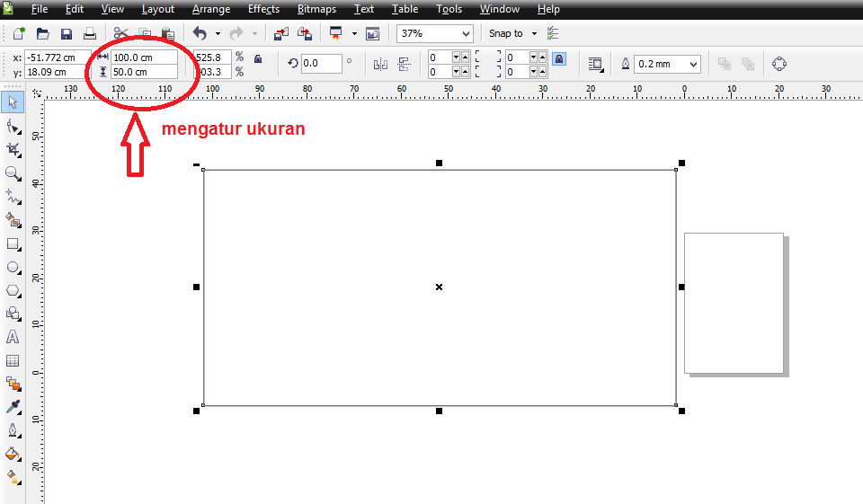Click the Undo button
The image size is (863, 504).
[x=200, y=34]
